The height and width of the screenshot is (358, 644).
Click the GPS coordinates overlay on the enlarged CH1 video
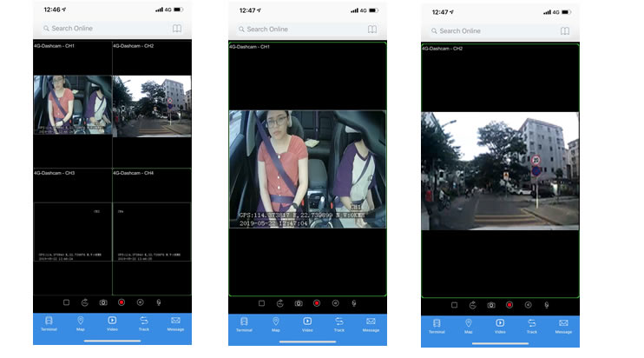pos(302,215)
